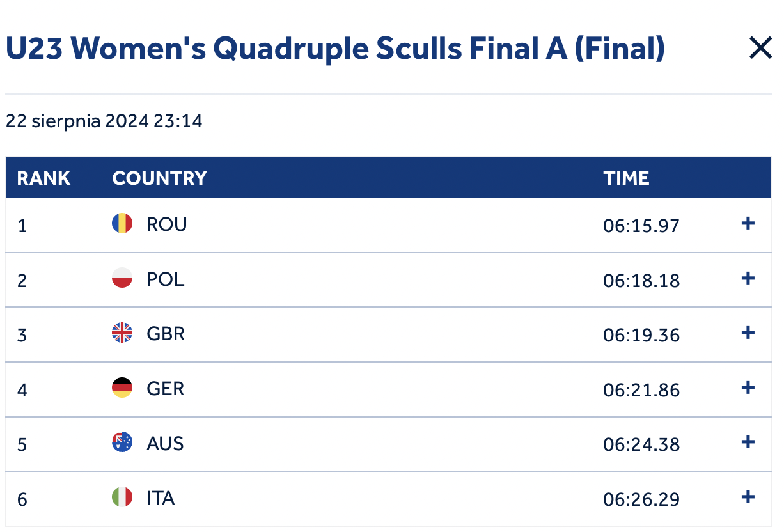
Task: Click the Great Britain flag icon
Action: pos(122,333)
